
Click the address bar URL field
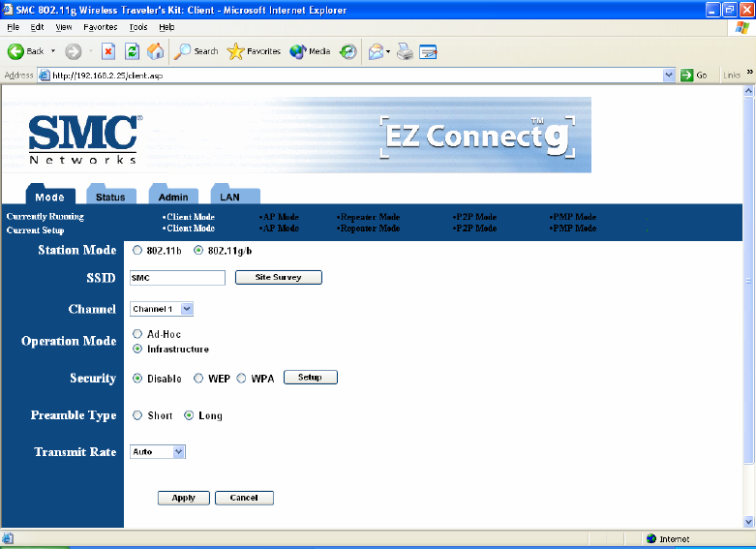[x=356, y=76]
